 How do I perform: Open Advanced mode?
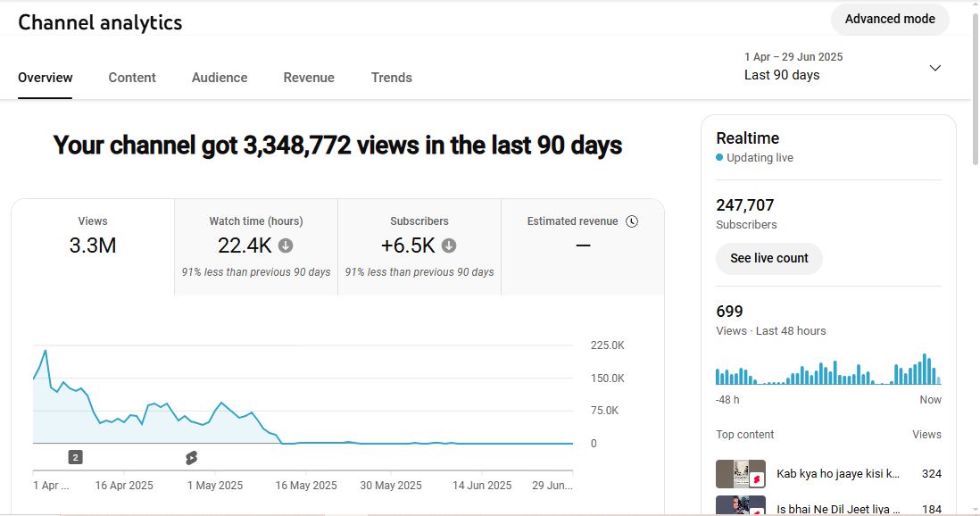(890, 19)
